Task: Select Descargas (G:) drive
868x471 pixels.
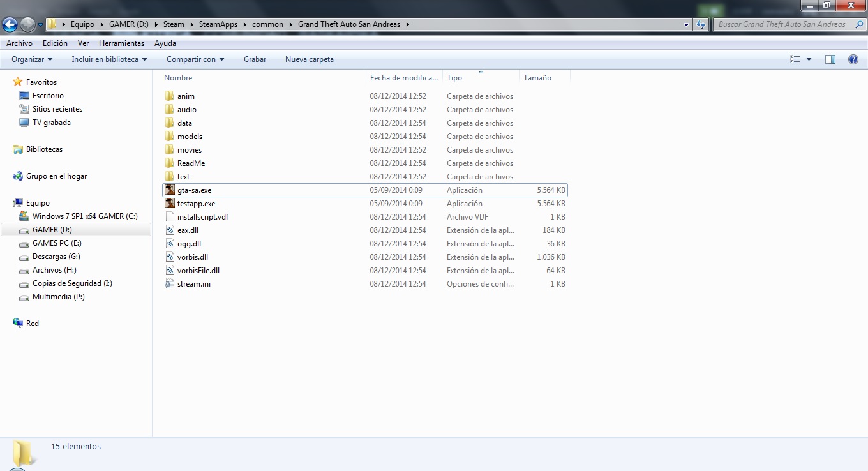Action: coord(56,257)
